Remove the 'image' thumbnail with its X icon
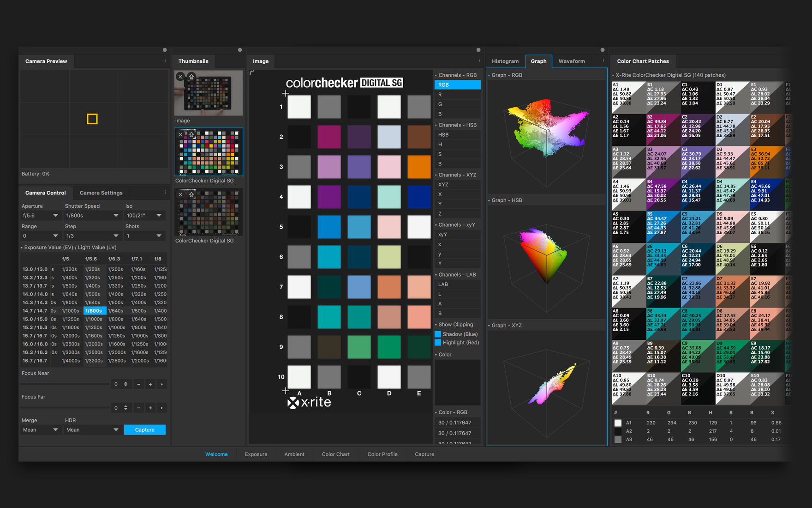 click(x=180, y=77)
